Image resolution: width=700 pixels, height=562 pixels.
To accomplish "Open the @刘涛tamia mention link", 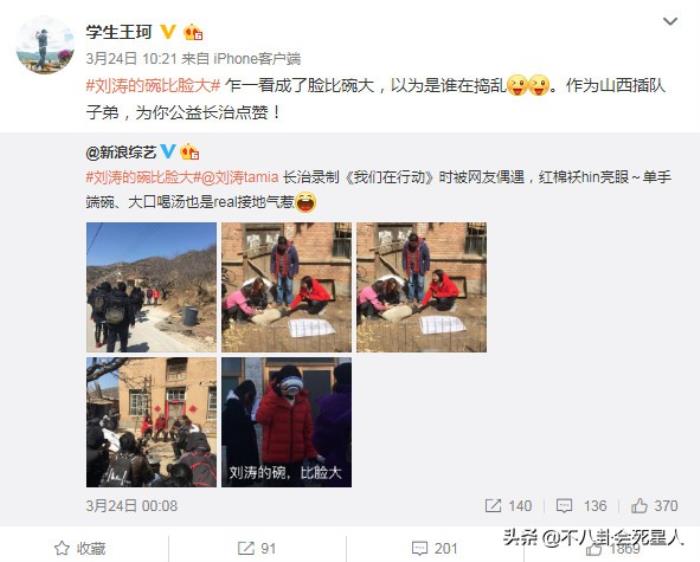I will (240, 177).
